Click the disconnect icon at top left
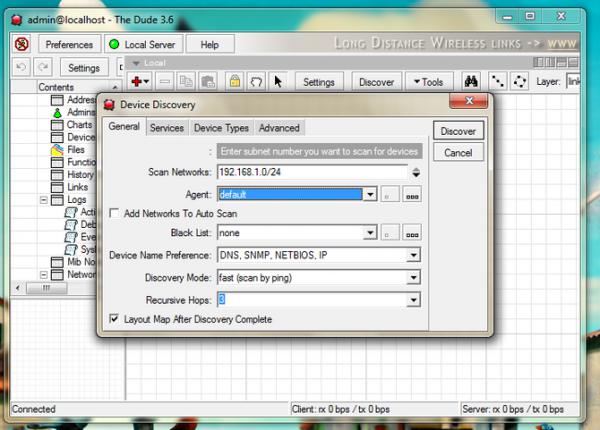This screenshot has height=430, width=600. [22, 44]
